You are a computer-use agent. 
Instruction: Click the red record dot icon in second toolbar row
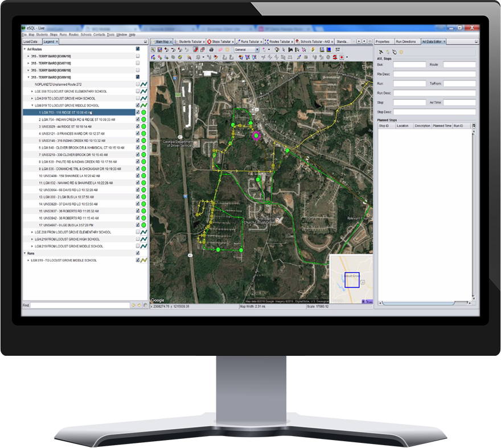(342, 57)
